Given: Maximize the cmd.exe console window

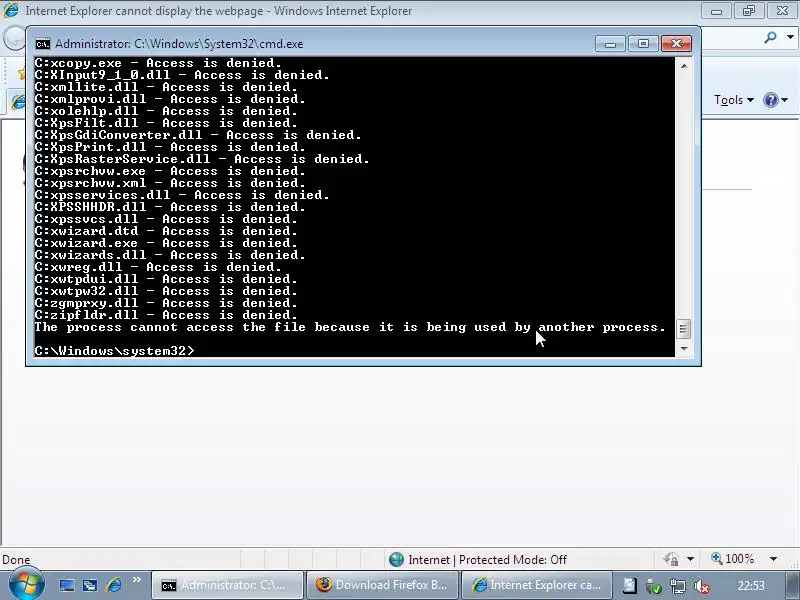Looking at the screenshot, I should (x=643, y=44).
